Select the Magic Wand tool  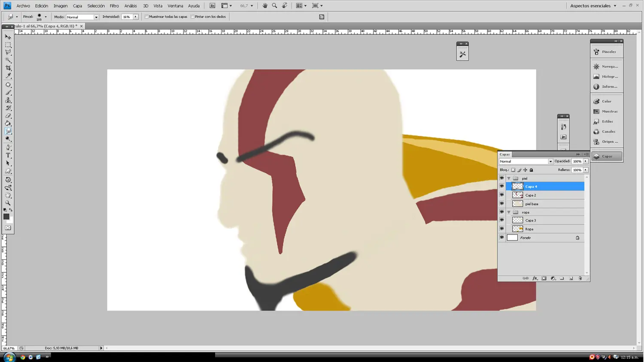pyautogui.click(x=8, y=60)
